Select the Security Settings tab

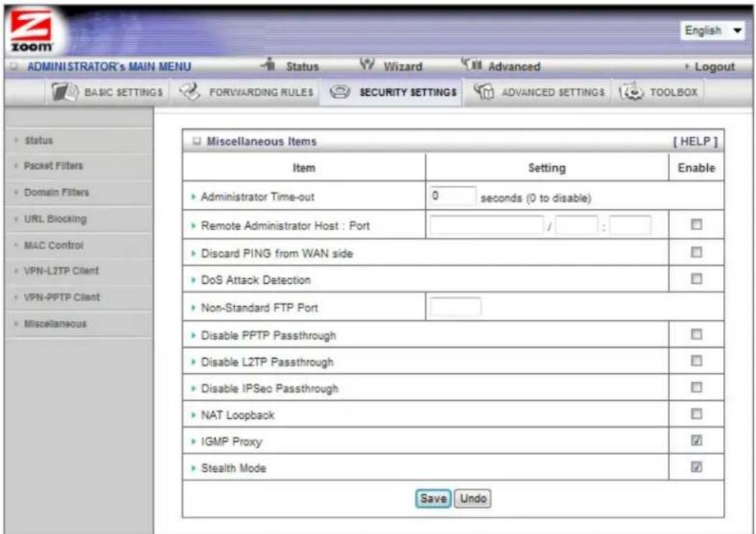click(391, 91)
